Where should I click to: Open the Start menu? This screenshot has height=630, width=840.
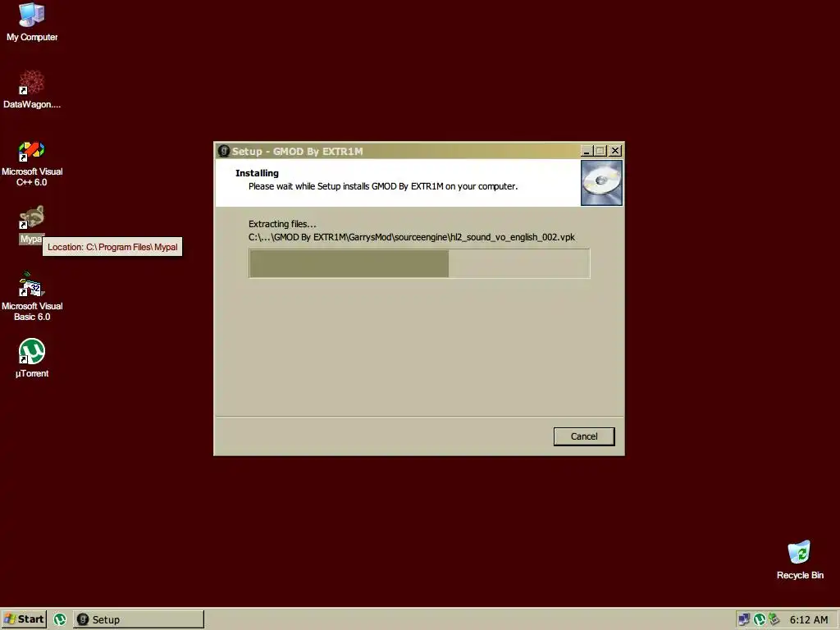24,619
